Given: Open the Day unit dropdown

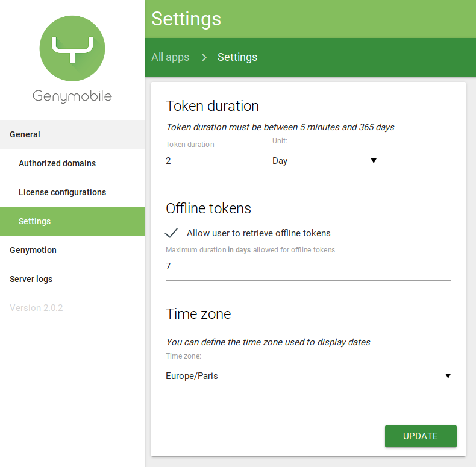Looking at the screenshot, I should tap(324, 161).
